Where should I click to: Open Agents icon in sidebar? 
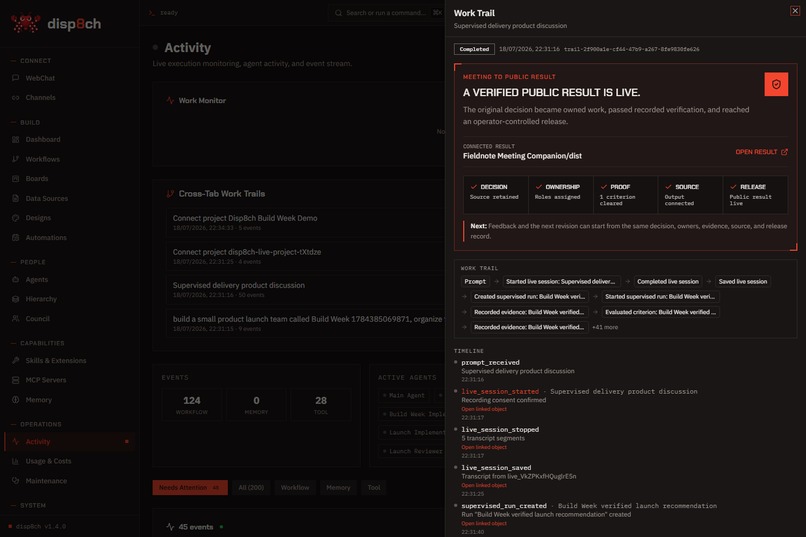[15, 280]
